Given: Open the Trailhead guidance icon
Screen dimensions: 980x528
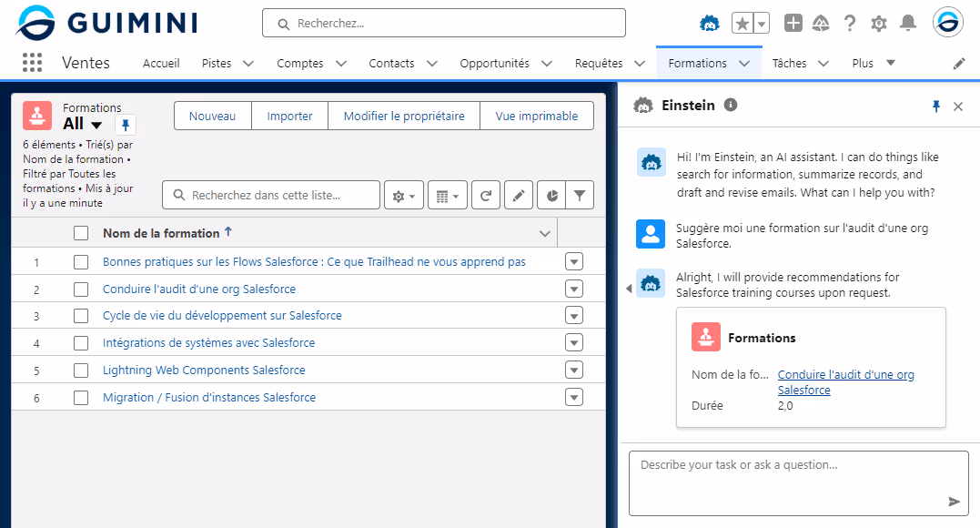Looking at the screenshot, I should tap(821, 23).
